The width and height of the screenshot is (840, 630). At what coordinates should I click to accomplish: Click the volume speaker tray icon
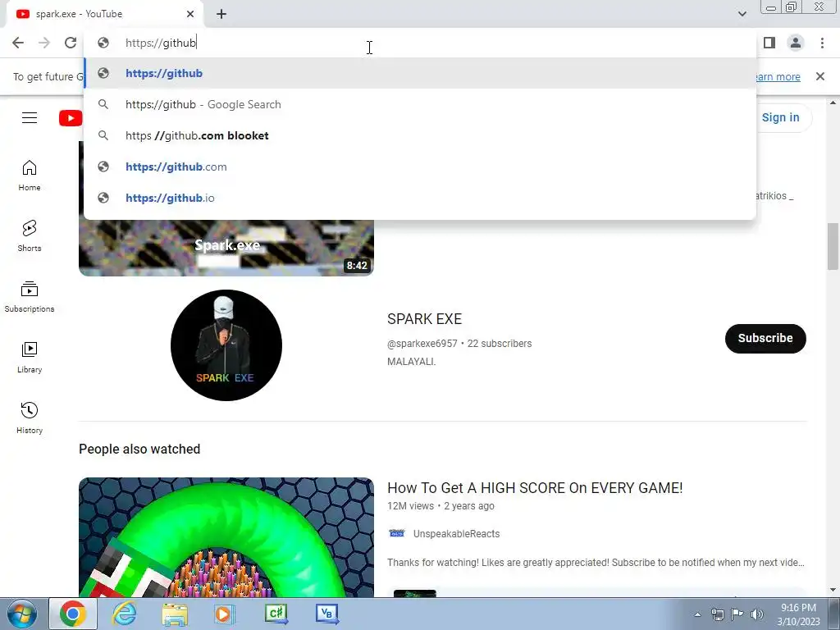pos(756,614)
